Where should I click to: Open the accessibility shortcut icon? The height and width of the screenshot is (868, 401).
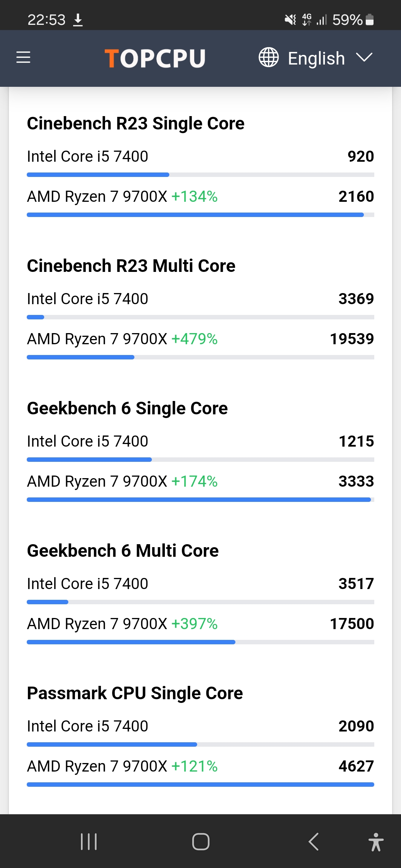click(376, 842)
